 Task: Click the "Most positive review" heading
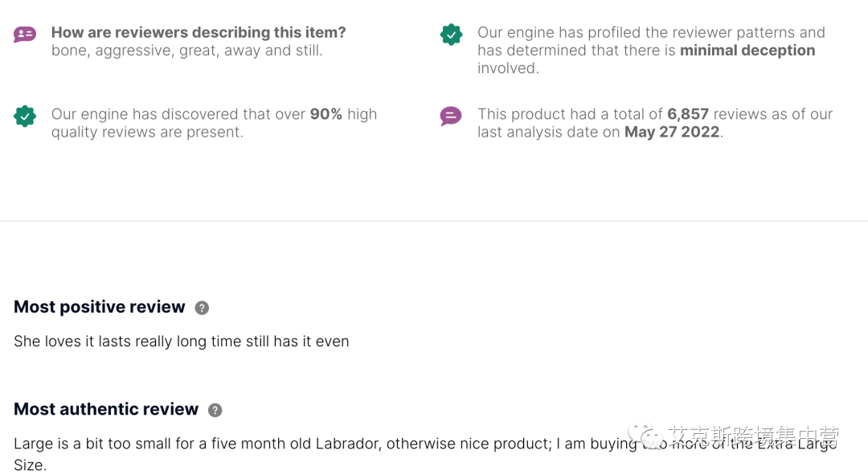(100, 307)
